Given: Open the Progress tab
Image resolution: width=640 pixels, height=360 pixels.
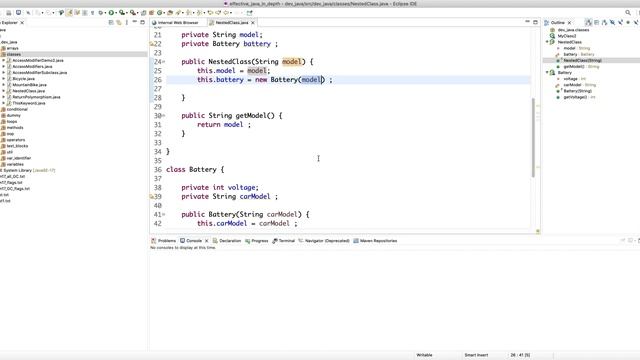Looking at the screenshot, I should tap(257, 241).
